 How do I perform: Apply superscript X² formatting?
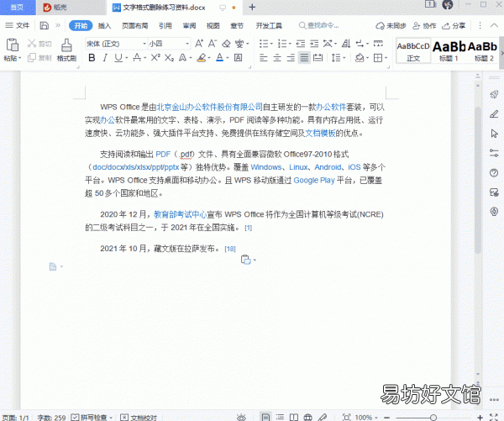155,58
